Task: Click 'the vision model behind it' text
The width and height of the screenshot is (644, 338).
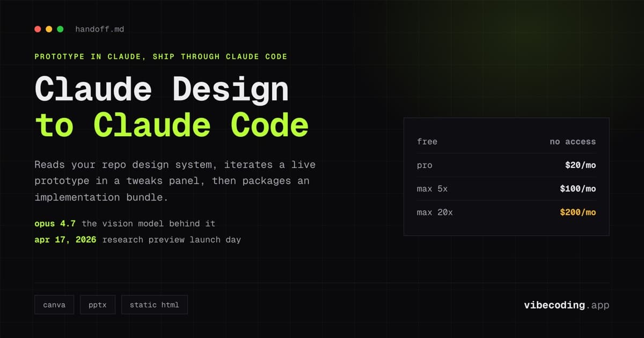Action: click(149, 223)
